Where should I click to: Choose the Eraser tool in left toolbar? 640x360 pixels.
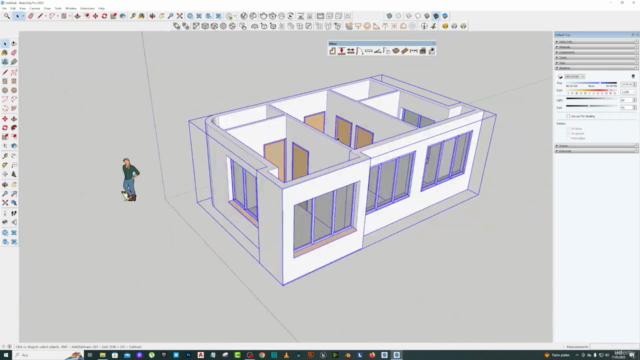[14, 53]
